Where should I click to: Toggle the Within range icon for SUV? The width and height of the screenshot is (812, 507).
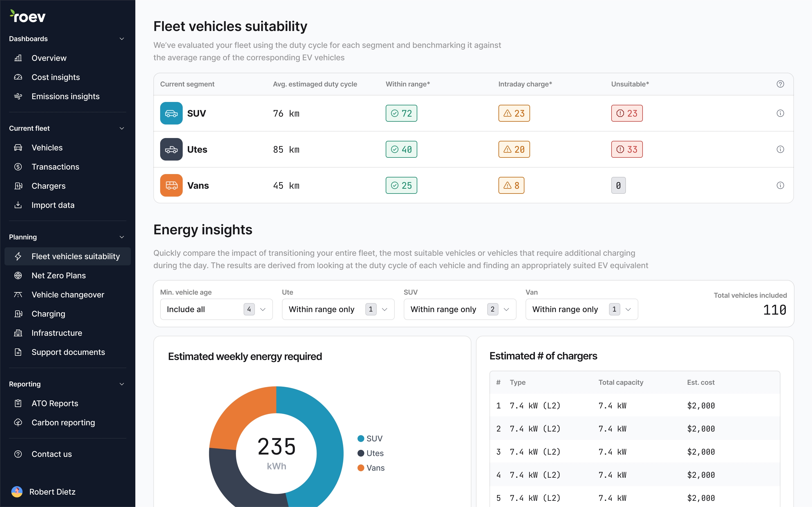(401, 113)
